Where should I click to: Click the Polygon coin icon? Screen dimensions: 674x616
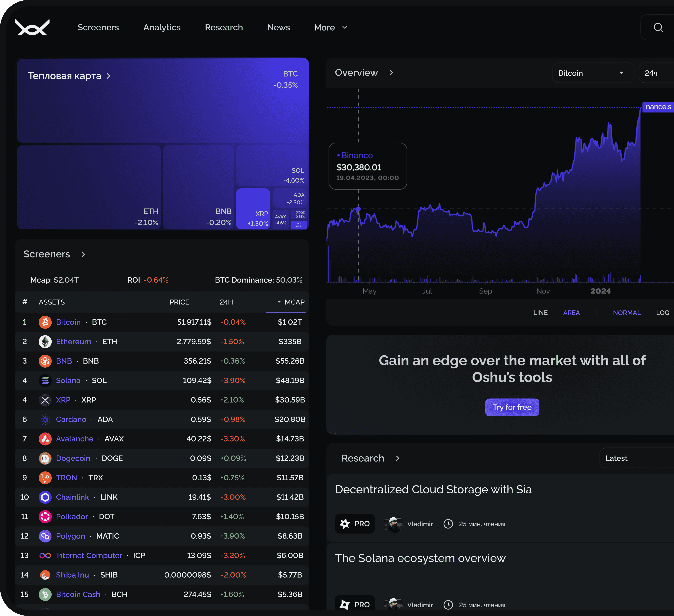pyautogui.click(x=45, y=536)
